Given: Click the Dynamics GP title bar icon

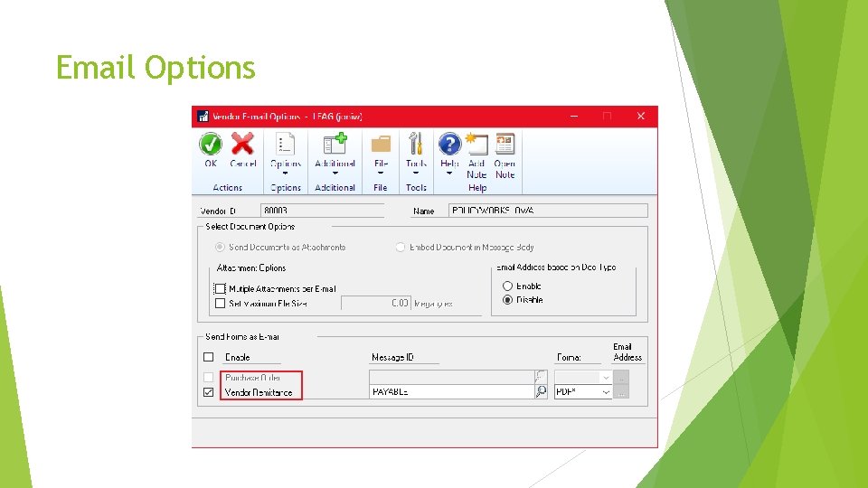Looking at the screenshot, I should pyautogui.click(x=203, y=117).
